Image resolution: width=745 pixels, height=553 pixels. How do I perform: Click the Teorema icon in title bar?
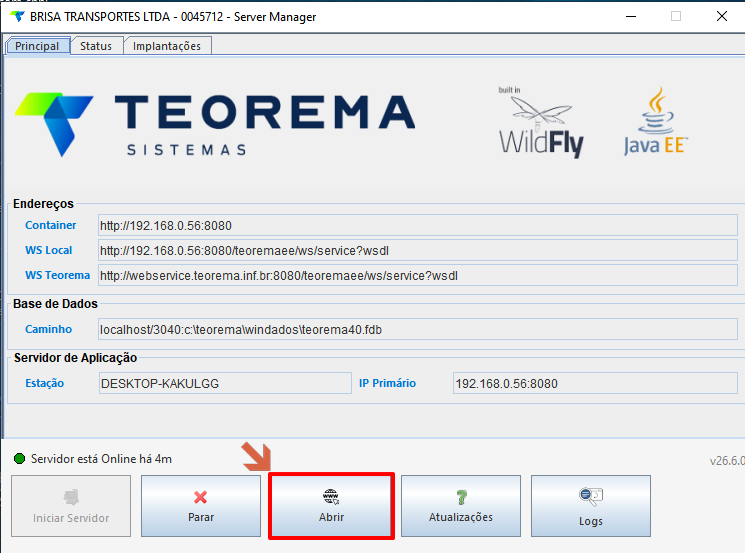17,17
